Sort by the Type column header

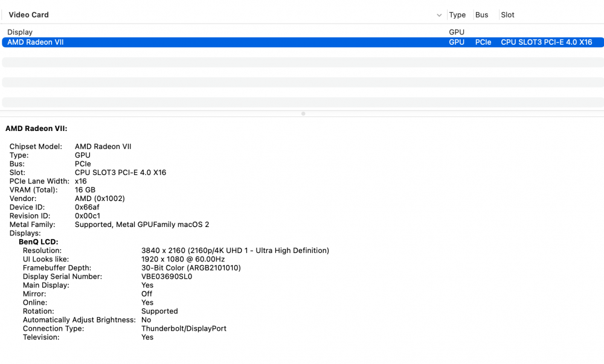click(x=457, y=14)
